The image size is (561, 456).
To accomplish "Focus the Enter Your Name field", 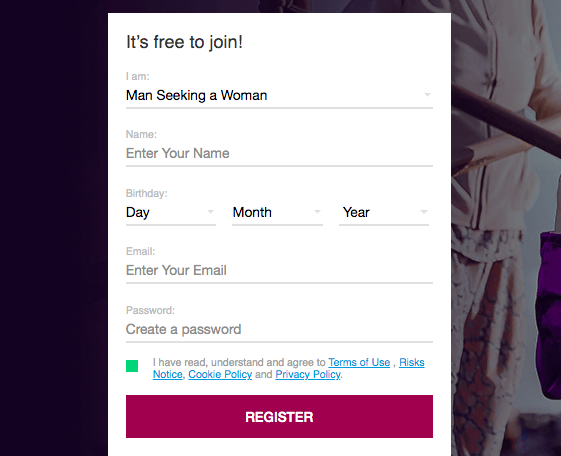I will (279, 154).
